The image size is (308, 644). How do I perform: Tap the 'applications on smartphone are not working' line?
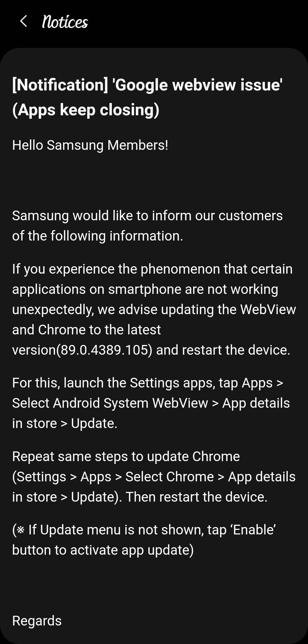(145, 289)
